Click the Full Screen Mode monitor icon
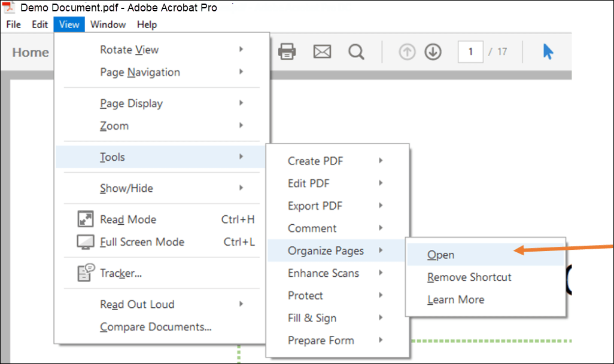 [86, 242]
